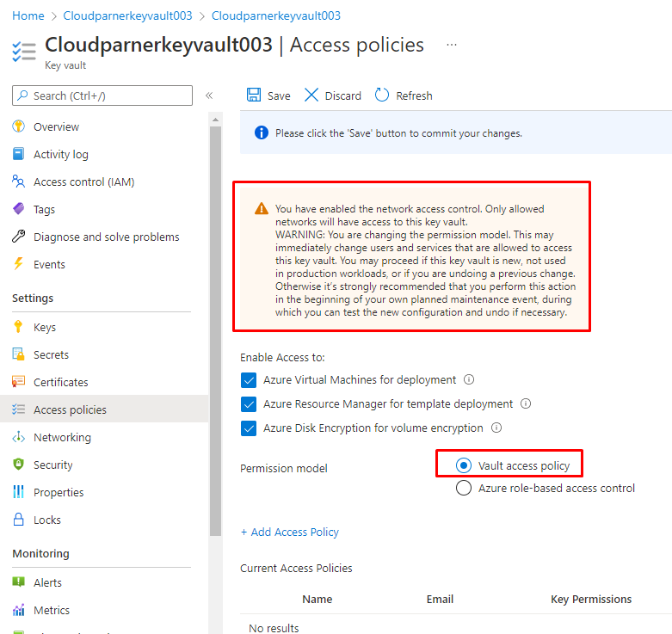Choose Vault access policy radio button
The height and width of the screenshot is (634, 672).
464,465
